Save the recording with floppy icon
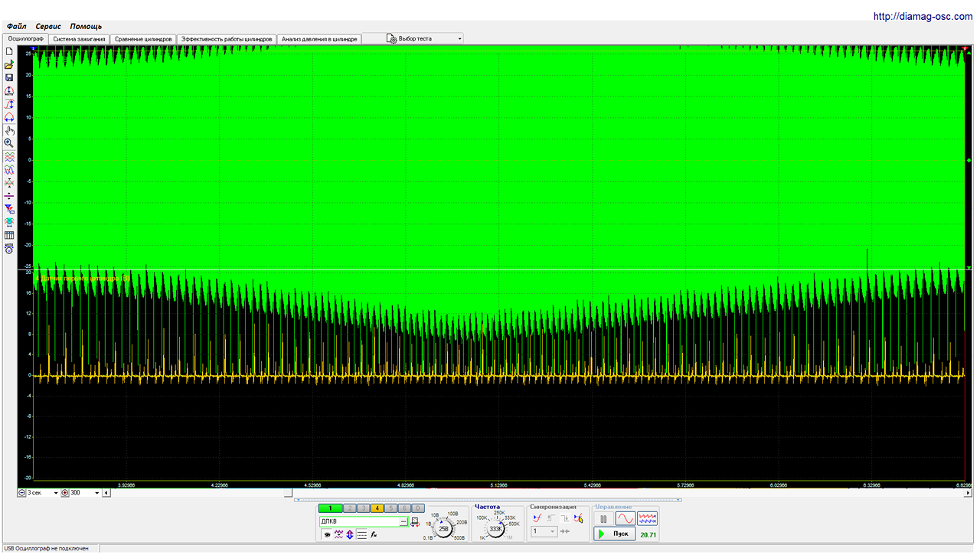 point(9,77)
